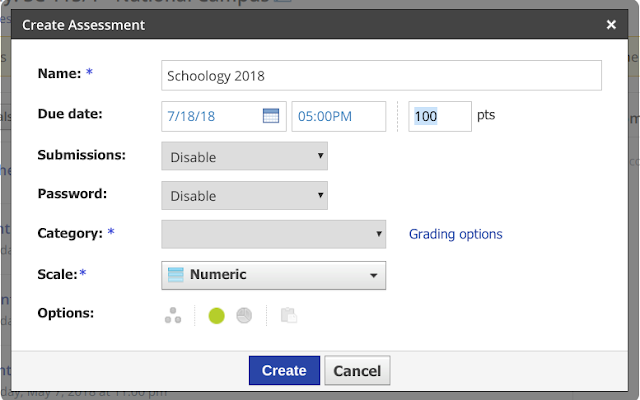Image resolution: width=640 pixels, height=400 pixels.
Task: Focus the Name field containing Schoology 2018
Action: (381, 76)
